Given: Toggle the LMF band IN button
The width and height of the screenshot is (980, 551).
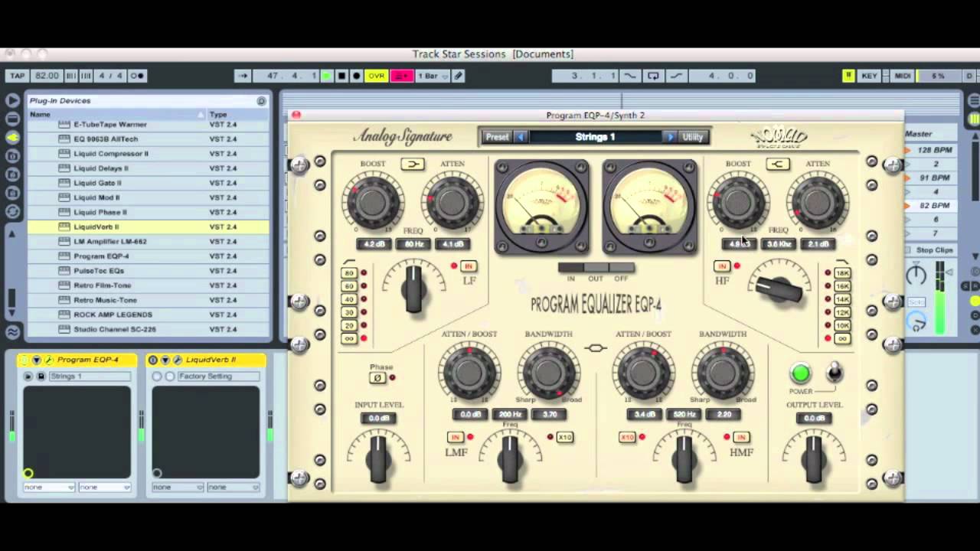Looking at the screenshot, I should tap(455, 438).
